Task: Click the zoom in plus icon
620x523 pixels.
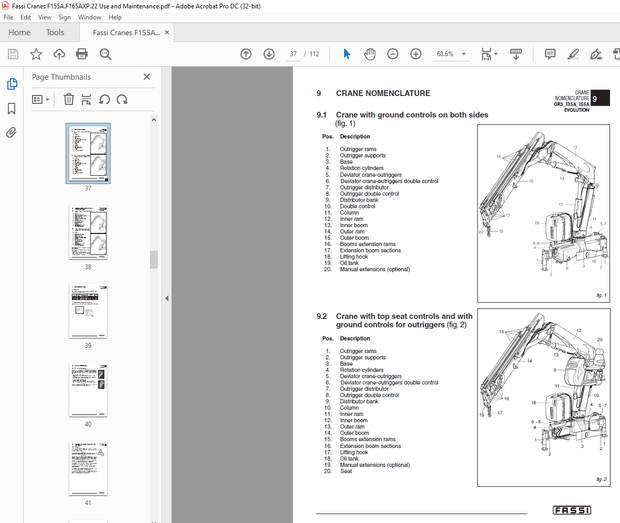Action: (415, 54)
